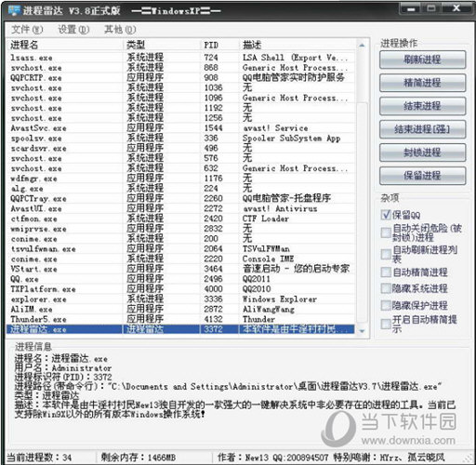This screenshot has height=465, width=476.
Task: Click the 结束进程 button
Action: (422, 106)
